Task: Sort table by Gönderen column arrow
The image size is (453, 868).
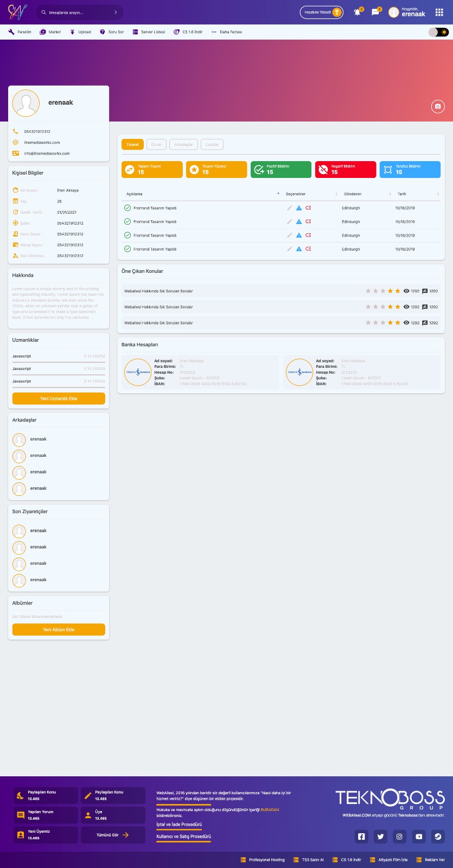Action: [x=390, y=194]
